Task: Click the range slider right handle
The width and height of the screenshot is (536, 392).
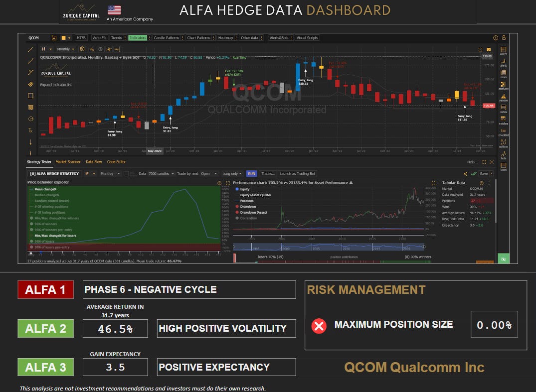Action: (x=424, y=247)
